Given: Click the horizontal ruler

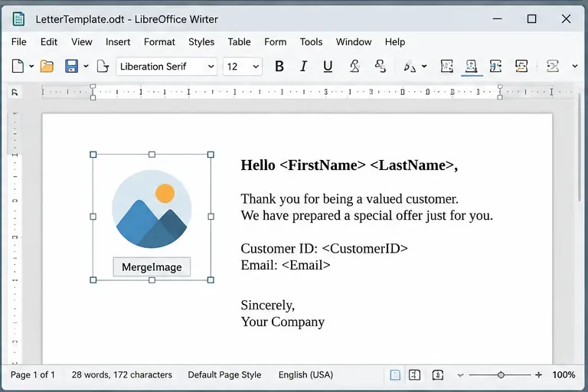Looking at the screenshot, I should [x=308, y=92].
